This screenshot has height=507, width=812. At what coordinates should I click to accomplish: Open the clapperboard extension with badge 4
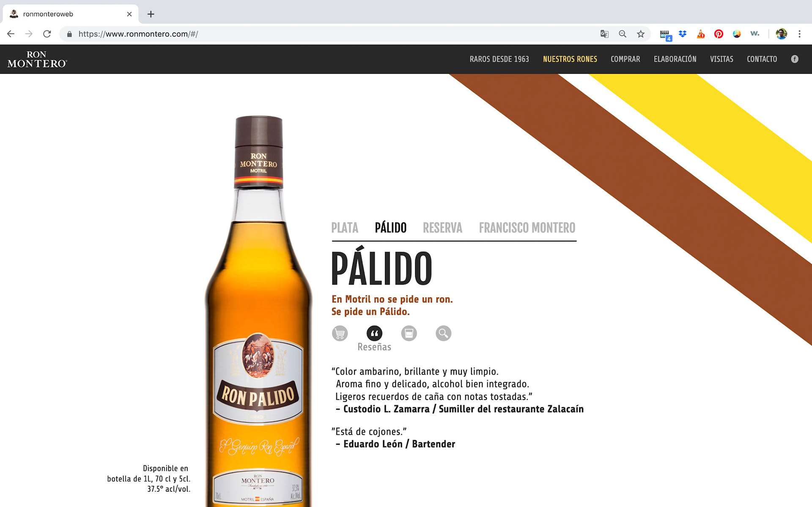click(665, 35)
